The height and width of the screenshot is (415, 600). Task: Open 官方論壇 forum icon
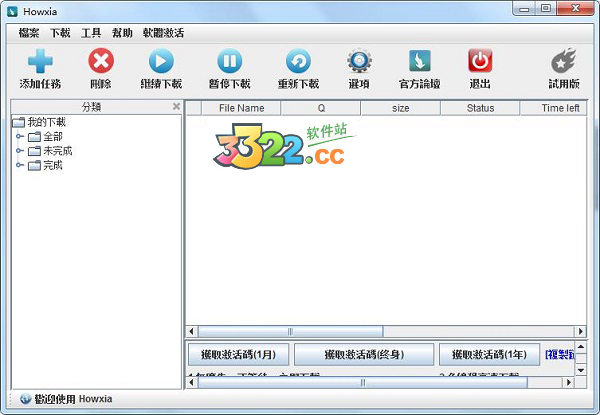tap(420, 61)
